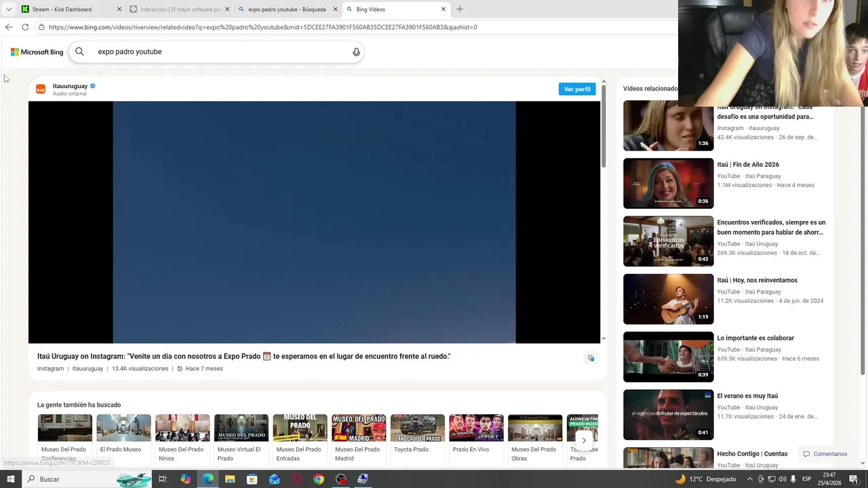Open the weather widget showing 12°C Despejado
Screen dimensions: 868x488
click(x=705, y=479)
